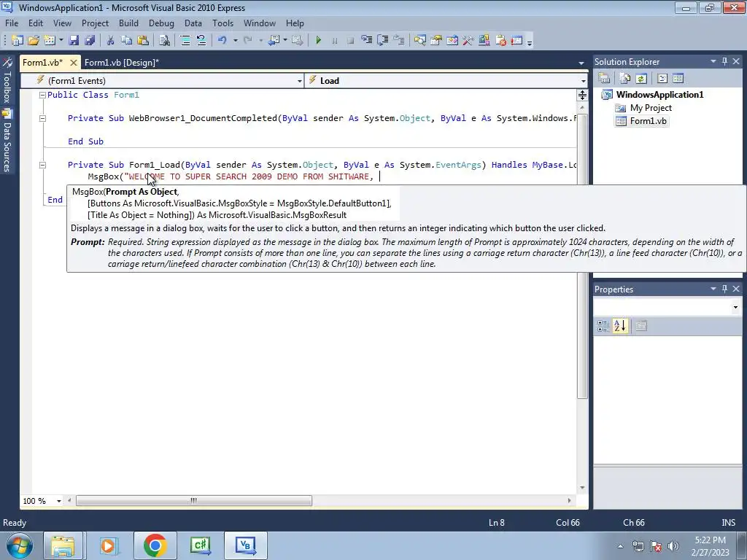Click the Paste clipboard icon
Viewport: 747px width, 560px height.
tap(142, 41)
